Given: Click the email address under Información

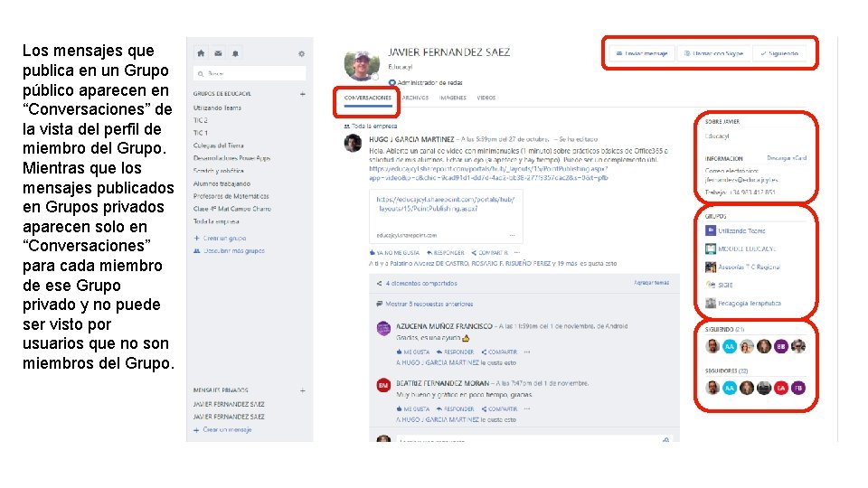Looking at the screenshot, I should [741, 180].
